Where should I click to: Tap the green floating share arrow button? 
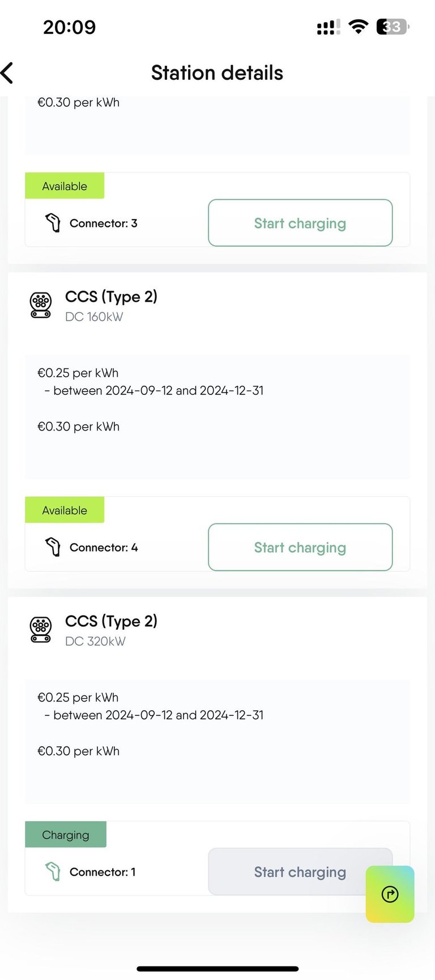pyautogui.click(x=390, y=894)
